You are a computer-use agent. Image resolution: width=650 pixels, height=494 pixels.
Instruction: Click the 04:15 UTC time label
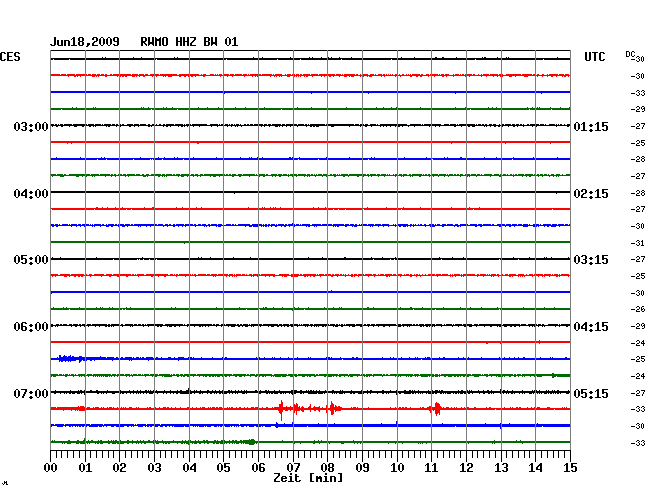591,327
